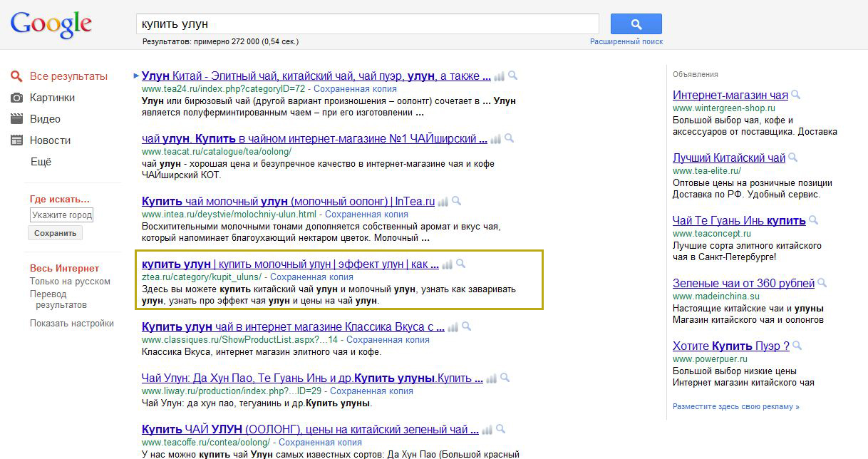Click preview magnifier on teacoffe.ru result
The height and width of the screenshot is (459, 868).
click(x=501, y=430)
